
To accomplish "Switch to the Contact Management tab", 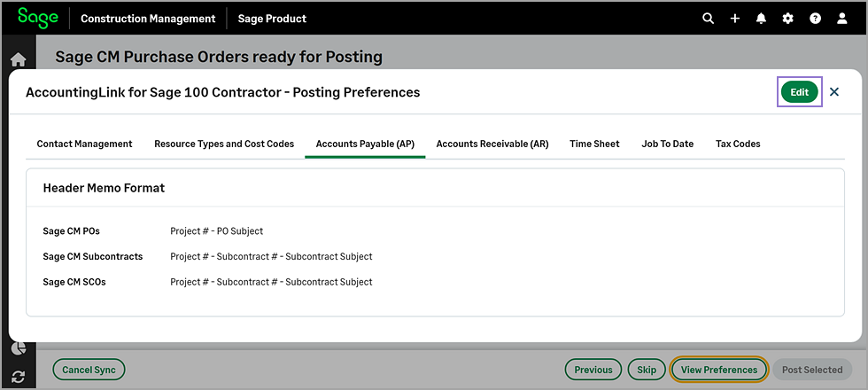I will coord(85,144).
